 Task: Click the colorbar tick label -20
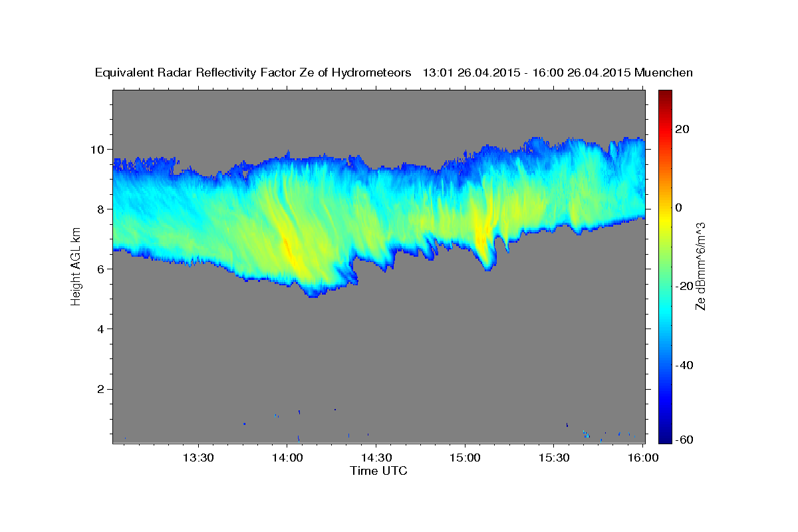tap(686, 286)
